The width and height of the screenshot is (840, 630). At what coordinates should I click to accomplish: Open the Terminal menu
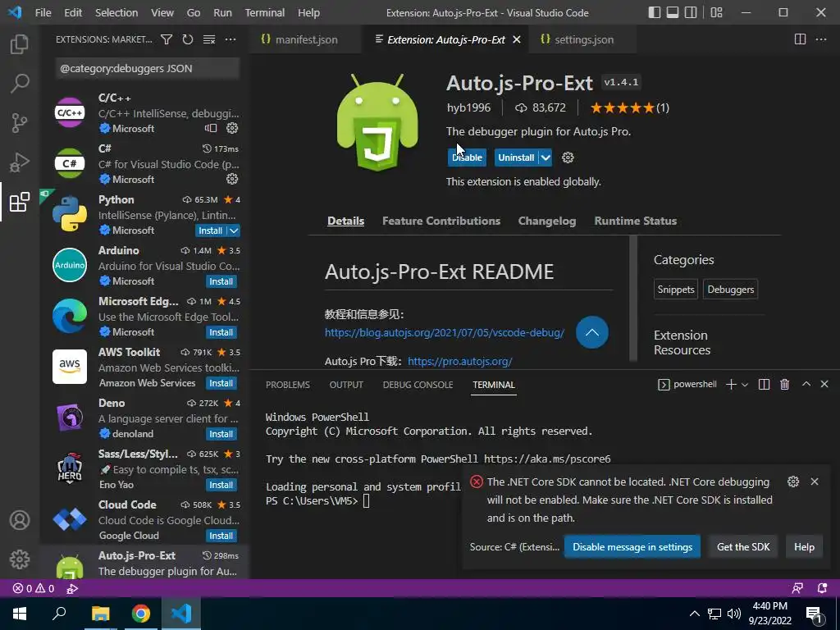point(265,12)
